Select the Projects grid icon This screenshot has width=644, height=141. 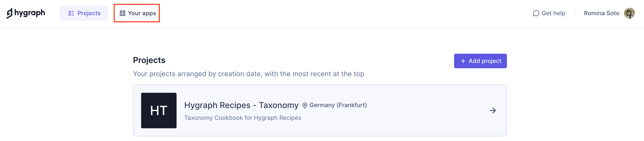click(71, 13)
